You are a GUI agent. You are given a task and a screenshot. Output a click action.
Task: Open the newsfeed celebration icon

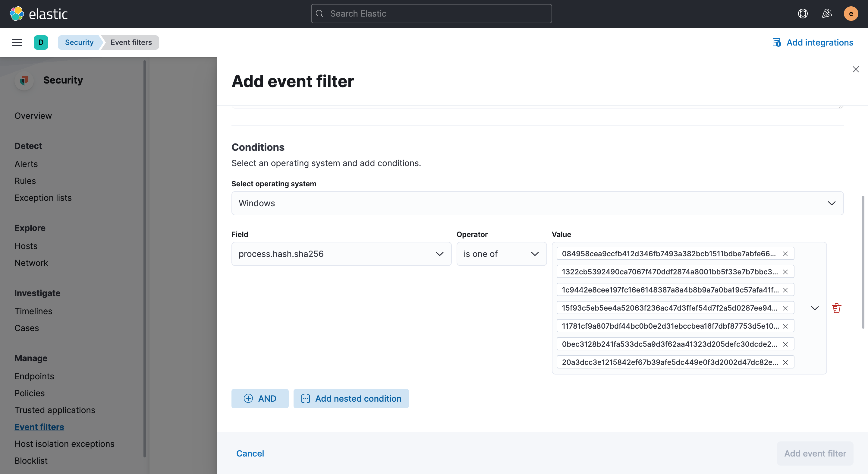826,14
